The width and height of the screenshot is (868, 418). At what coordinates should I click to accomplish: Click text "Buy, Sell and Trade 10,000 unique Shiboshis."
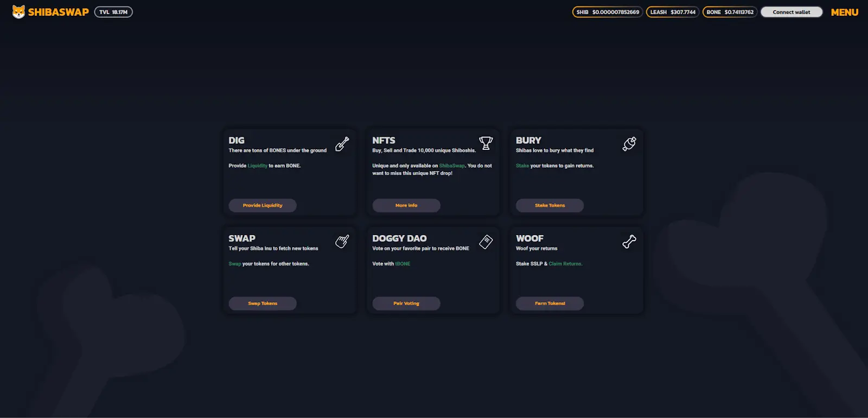tap(424, 150)
